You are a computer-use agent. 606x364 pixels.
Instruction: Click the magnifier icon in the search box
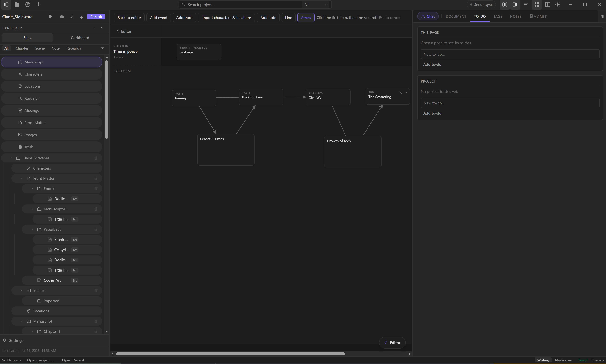coord(183,4)
